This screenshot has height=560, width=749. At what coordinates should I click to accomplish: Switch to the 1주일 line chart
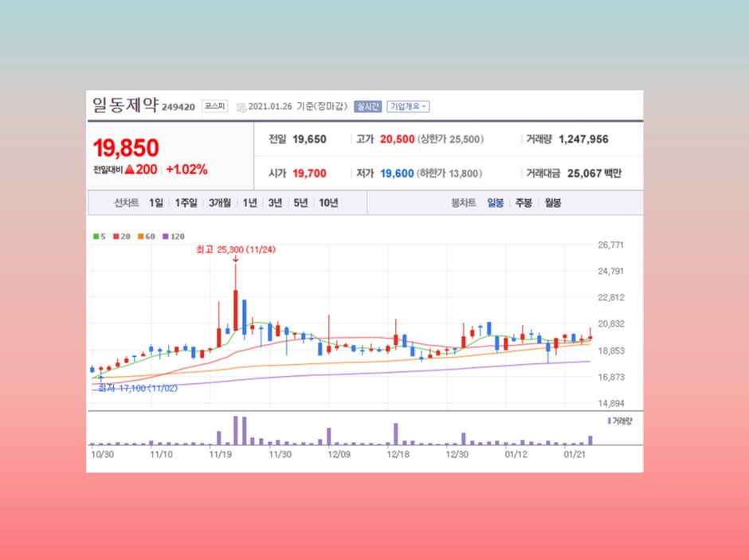click(186, 203)
